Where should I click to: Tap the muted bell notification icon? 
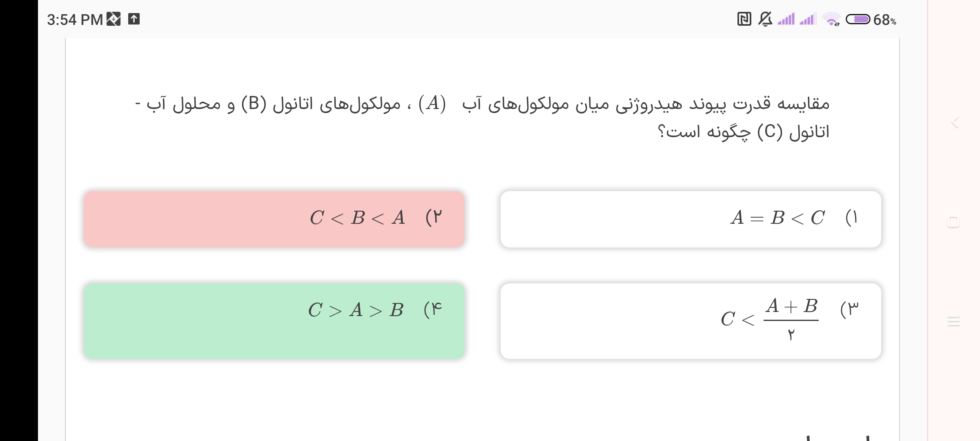[x=765, y=19]
